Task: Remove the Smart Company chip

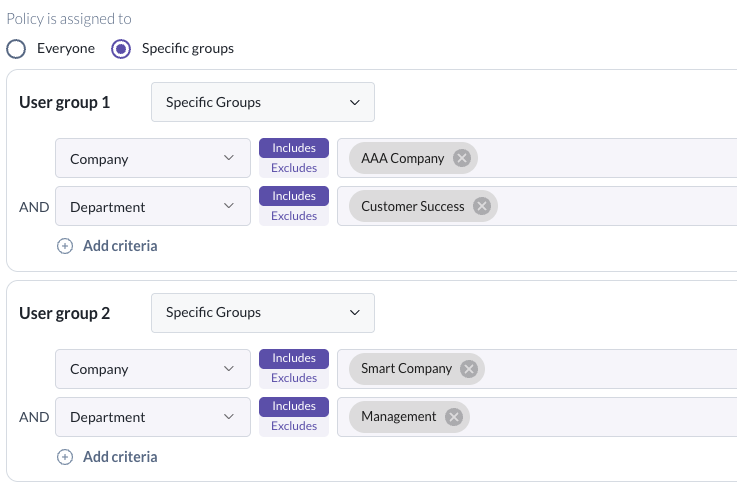Action: click(469, 368)
